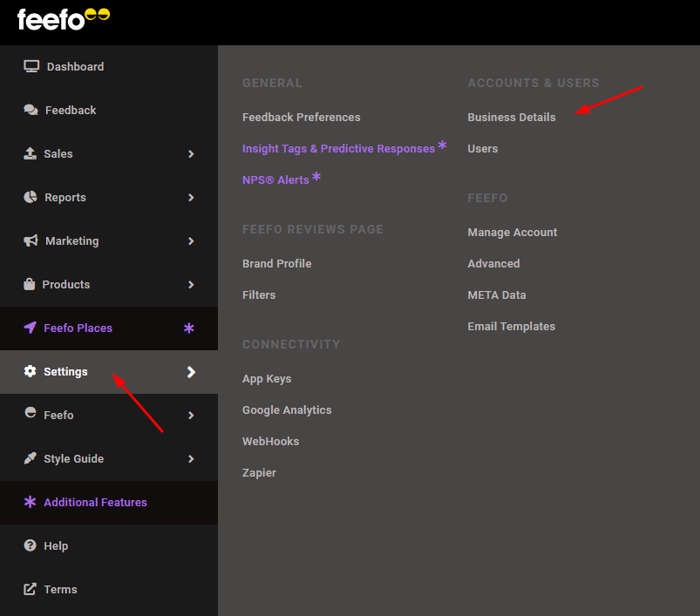Open Business Details settings
Viewport: 700px width, 616px height.
[x=511, y=118]
